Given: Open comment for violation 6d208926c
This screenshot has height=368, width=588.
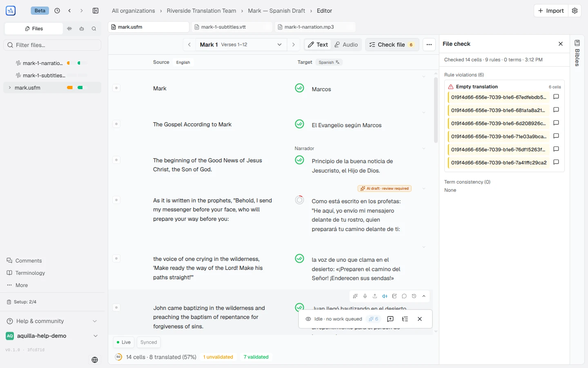Looking at the screenshot, I should [x=556, y=123].
